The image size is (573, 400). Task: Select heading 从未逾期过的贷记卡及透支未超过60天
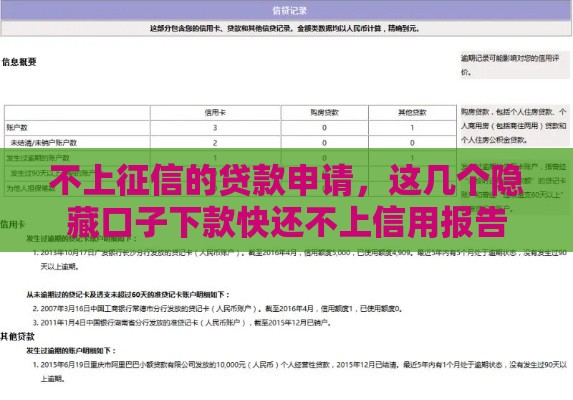pyautogui.click(x=128, y=294)
